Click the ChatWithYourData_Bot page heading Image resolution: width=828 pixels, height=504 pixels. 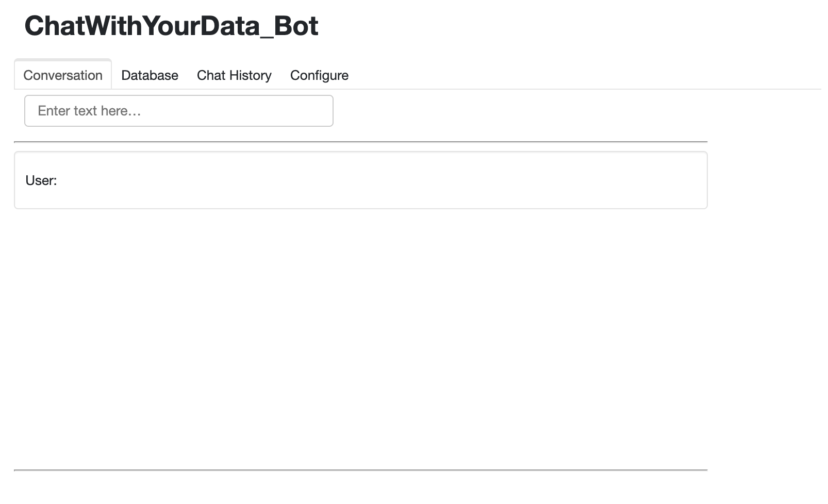[x=171, y=26]
